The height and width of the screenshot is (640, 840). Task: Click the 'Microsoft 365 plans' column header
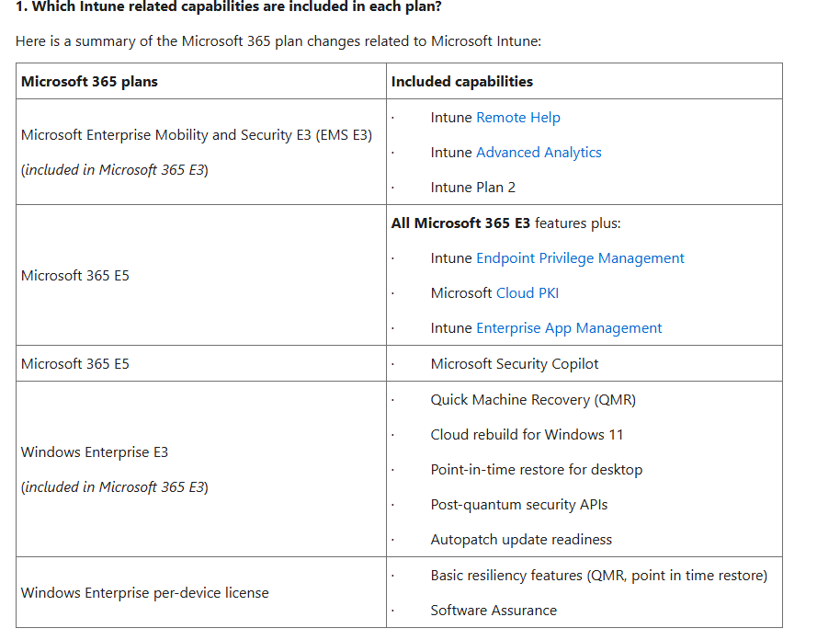point(89,82)
